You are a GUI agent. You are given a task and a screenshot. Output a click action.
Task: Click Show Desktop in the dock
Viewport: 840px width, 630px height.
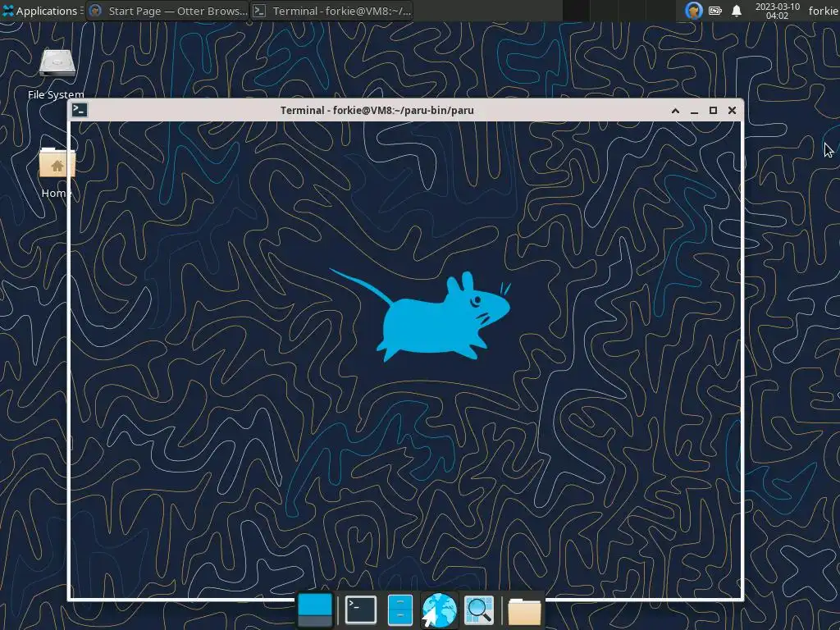click(314, 610)
